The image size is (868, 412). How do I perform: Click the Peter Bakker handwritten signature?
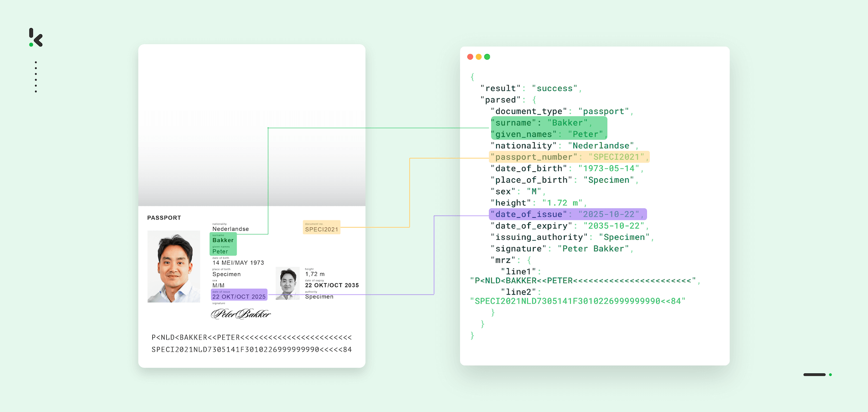(240, 314)
